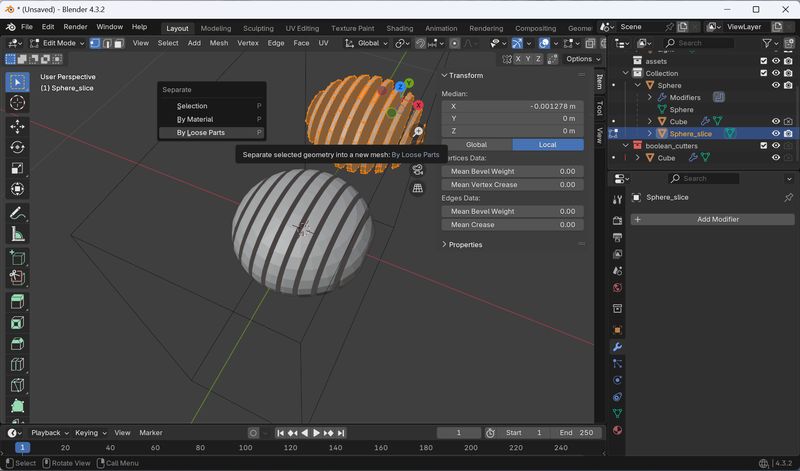The image size is (800, 471).
Task: Uncheck the boolean_cutters collection checkbox
Action: pos(764,145)
